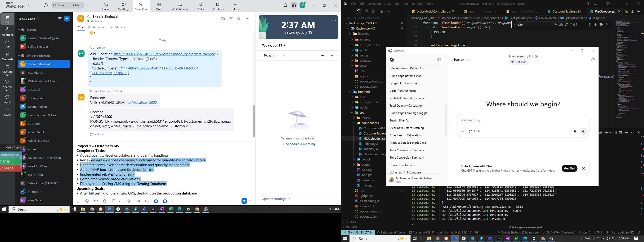Click the black Get Plus button

pyautogui.click(x=569, y=169)
